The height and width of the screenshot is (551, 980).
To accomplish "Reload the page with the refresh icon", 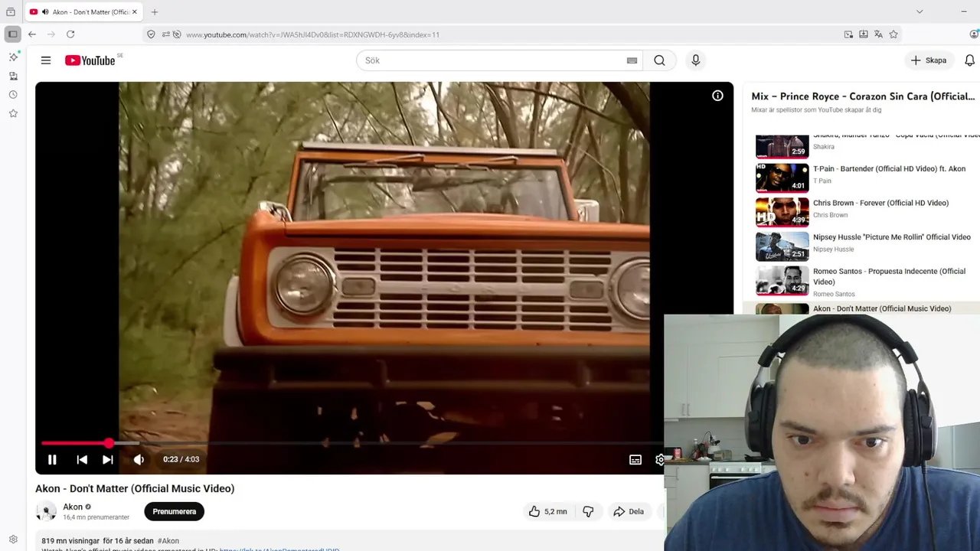I will (x=70, y=34).
